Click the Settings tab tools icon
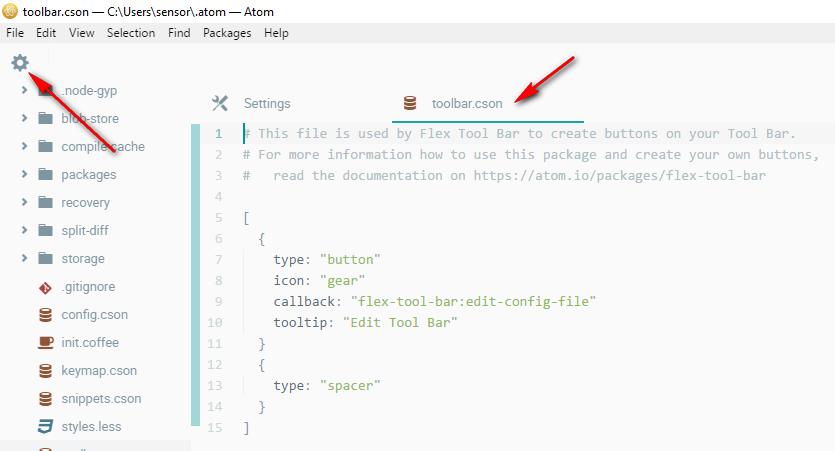Image resolution: width=835 pixels, height=451 pixels. point(220,103)
